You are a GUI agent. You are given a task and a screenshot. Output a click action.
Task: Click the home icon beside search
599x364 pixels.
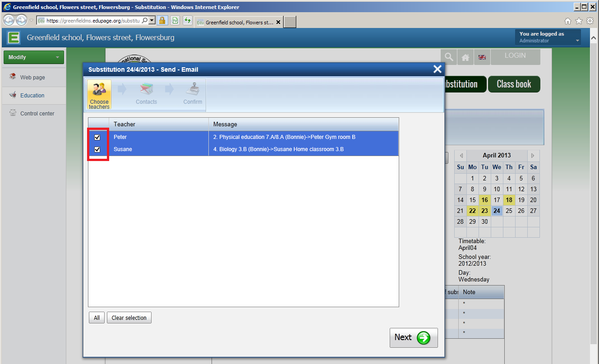(465, 57)
